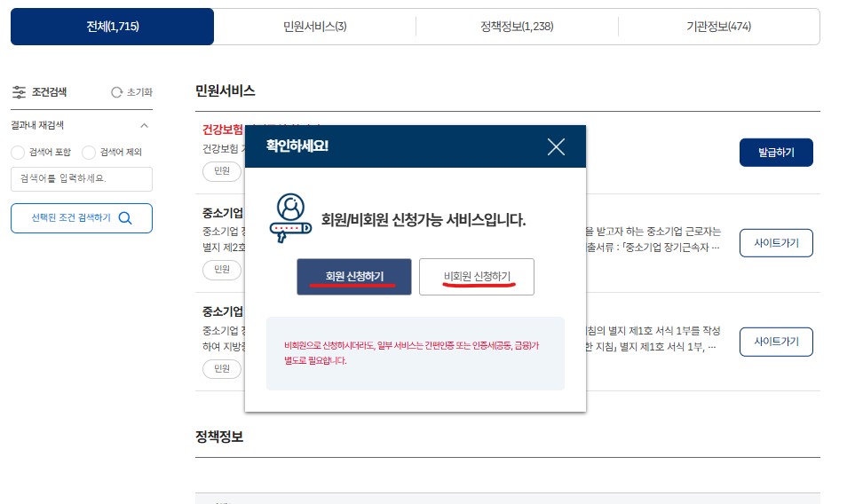The image size is (855, 504).
Task: Click the 민원서비스 section heading
Action: [x=226, y=91]
